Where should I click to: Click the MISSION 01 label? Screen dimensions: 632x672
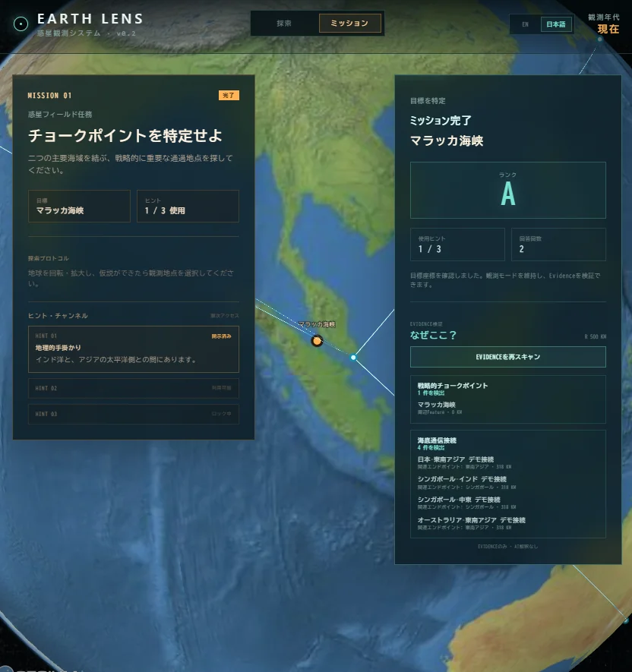point(49,96)
